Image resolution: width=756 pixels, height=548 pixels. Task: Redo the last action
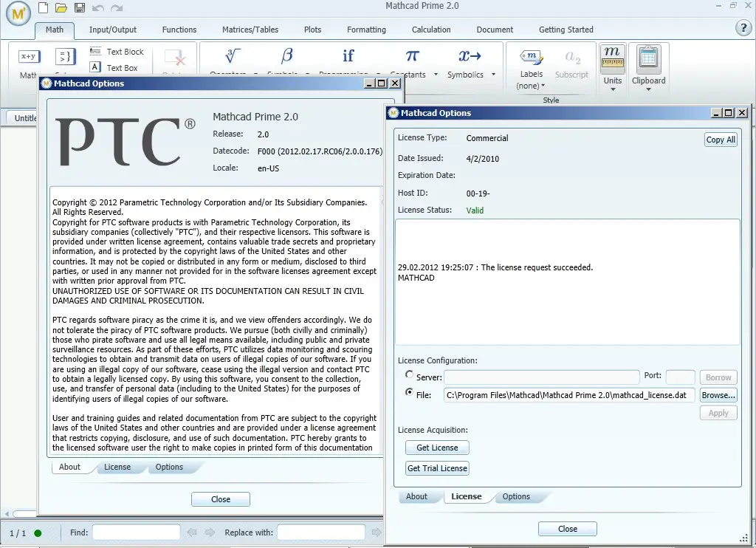coord(116,7)
